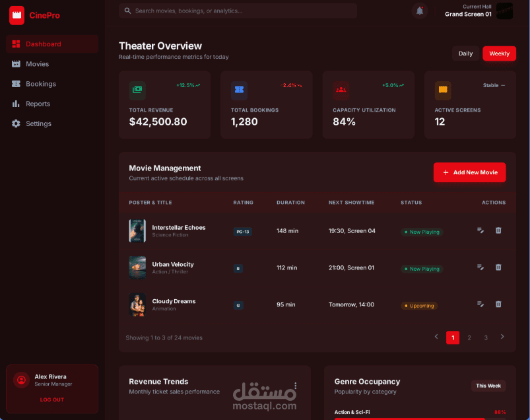This screenshot has height=420, width=530.
Task: Go to page 2 of movies
Action: pyautogui.click(x=469, y=337)
